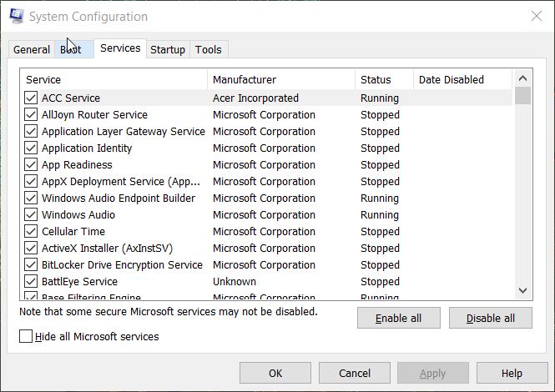Click the Running status of ACC Service

(x=380, y=98)
